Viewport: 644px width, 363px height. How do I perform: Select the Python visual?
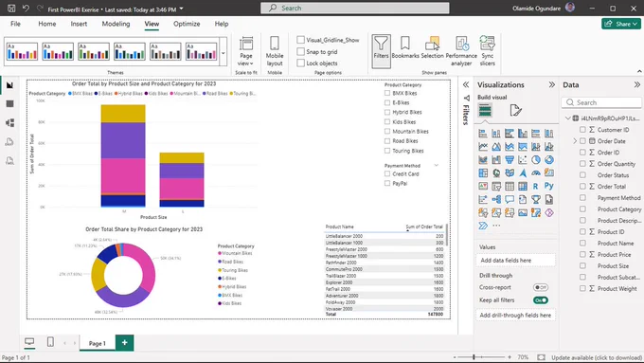(549, 186)
